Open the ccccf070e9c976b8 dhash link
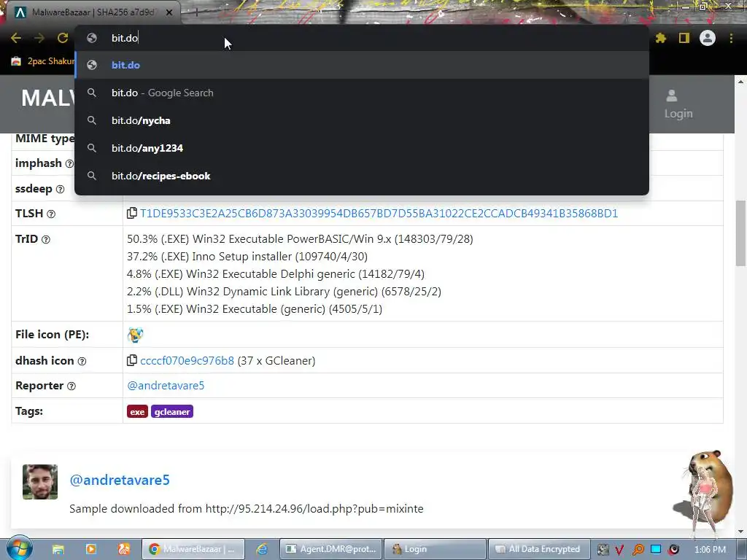The width and height of the screenshot is (747, 560). click(187, 361)
